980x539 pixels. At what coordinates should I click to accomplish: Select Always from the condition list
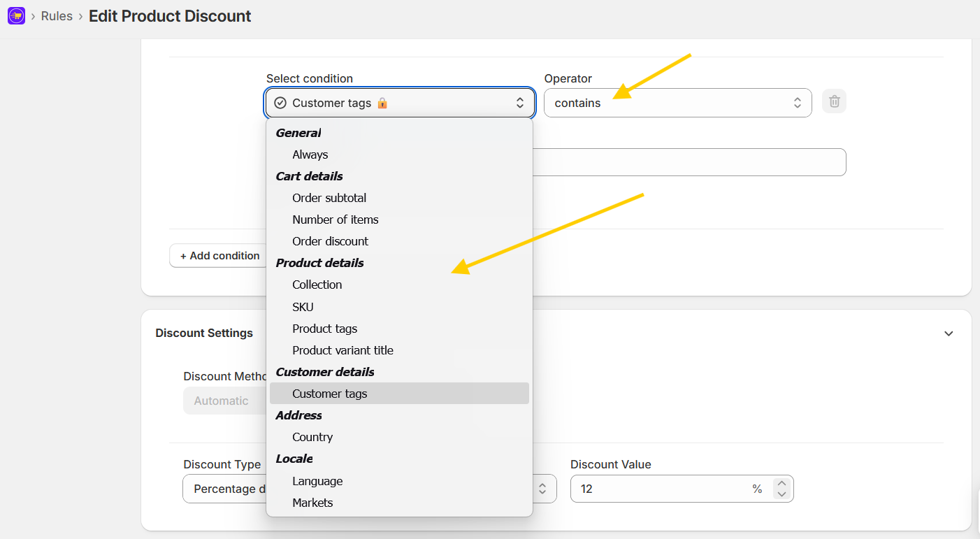[310, 154]
